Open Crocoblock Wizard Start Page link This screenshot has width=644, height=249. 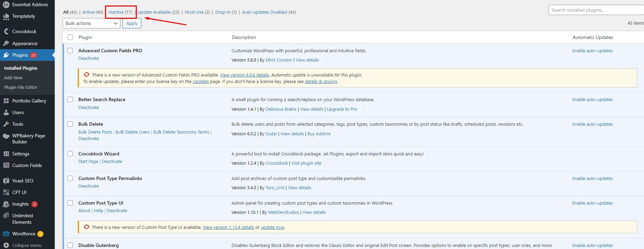(x=88, y=161)
